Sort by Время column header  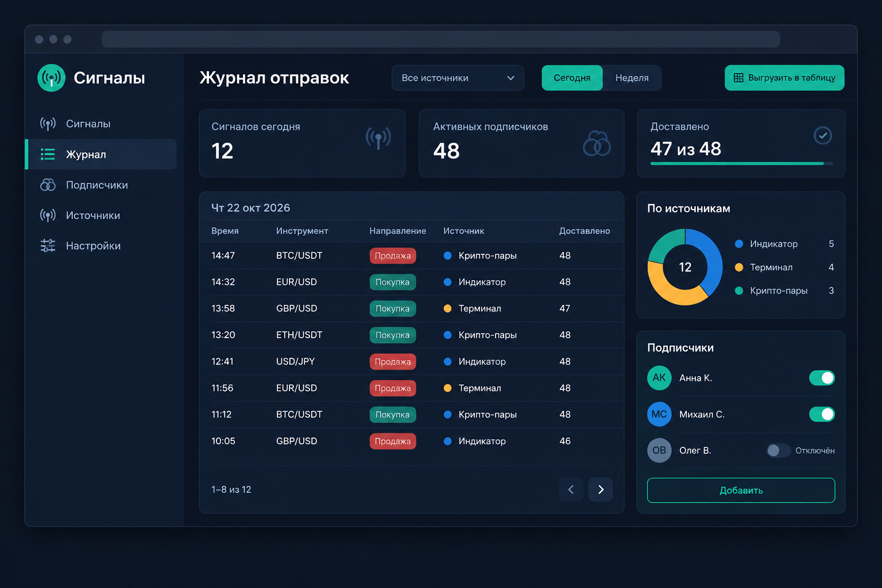coord(225,231)
